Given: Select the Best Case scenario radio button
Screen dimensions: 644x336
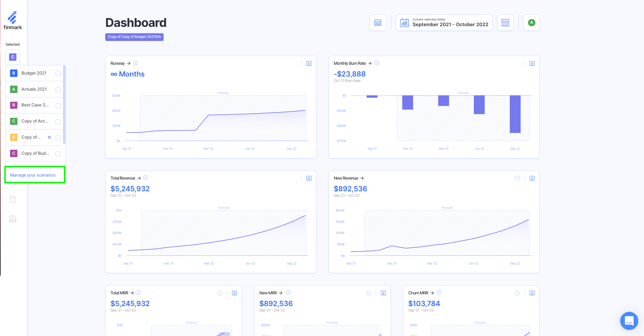Looking at the screenshot, I should click(58, 106).
